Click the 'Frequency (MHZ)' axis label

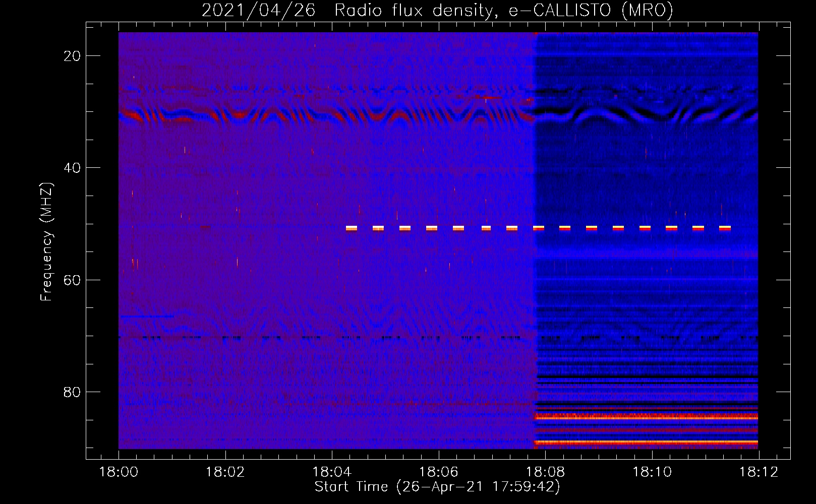point(46,242)
